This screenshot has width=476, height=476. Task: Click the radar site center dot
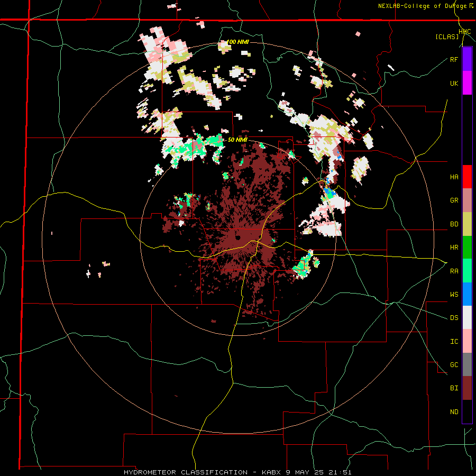click(237, 237)
